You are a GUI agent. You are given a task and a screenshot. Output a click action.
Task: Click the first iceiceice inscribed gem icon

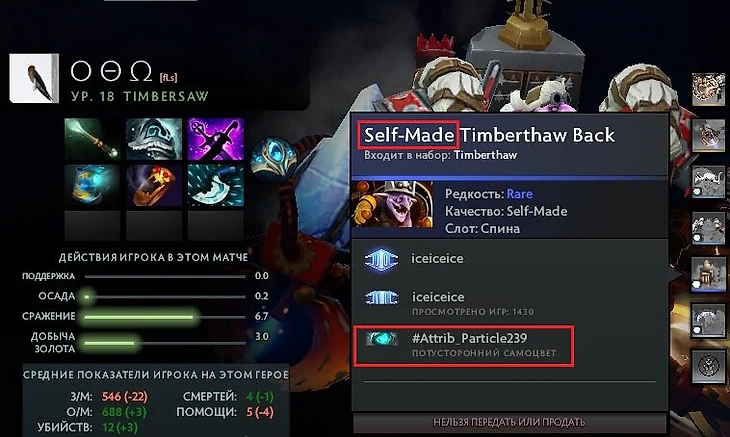381,260
